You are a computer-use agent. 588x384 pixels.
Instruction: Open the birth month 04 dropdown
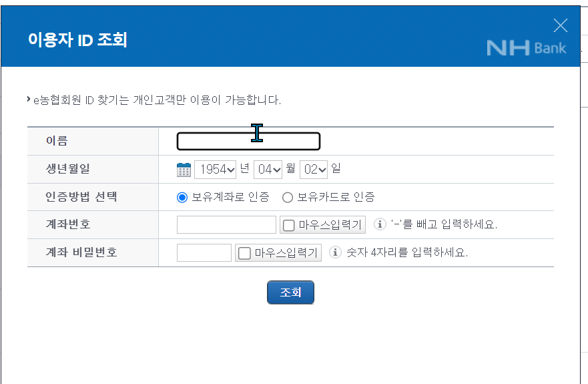click(268, 170)
